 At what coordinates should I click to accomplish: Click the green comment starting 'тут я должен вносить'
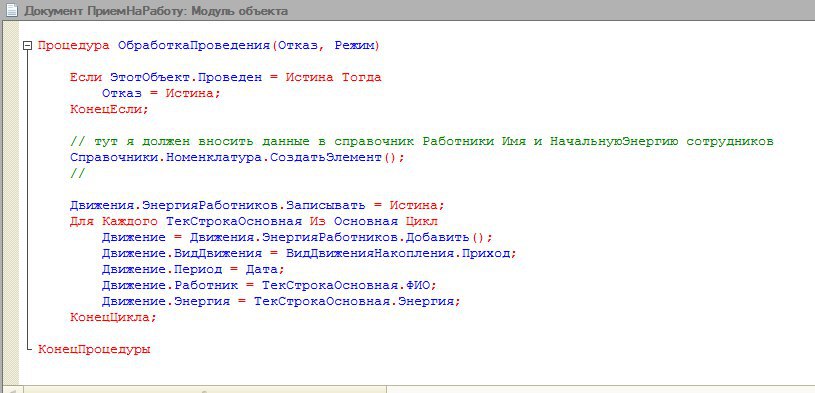422,141
